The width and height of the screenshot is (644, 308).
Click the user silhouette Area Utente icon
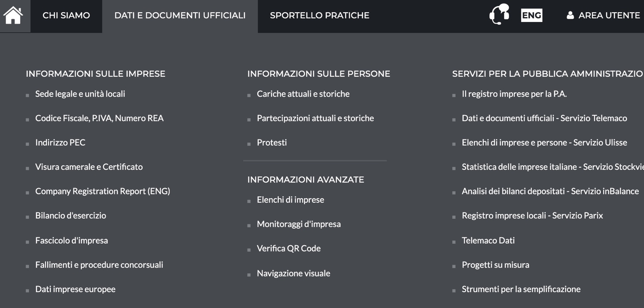570,15
